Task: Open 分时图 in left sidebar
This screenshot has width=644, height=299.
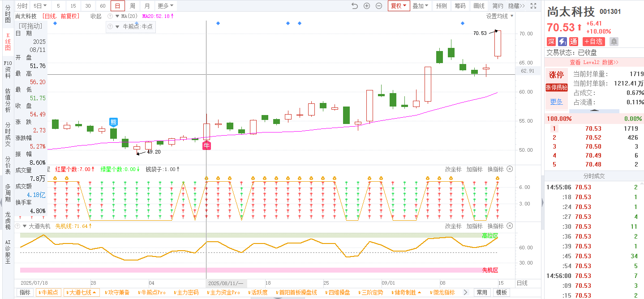Action: click(x=8, y=13)
